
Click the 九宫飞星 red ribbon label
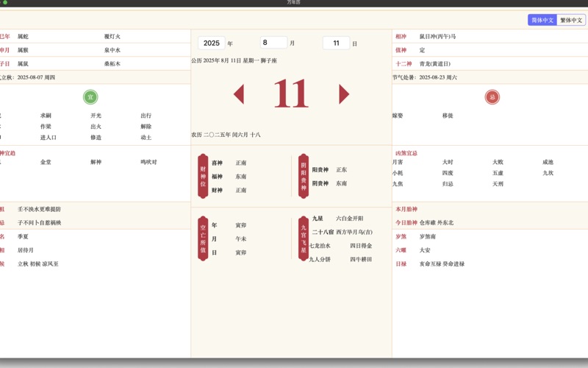[x=304, y=238]
